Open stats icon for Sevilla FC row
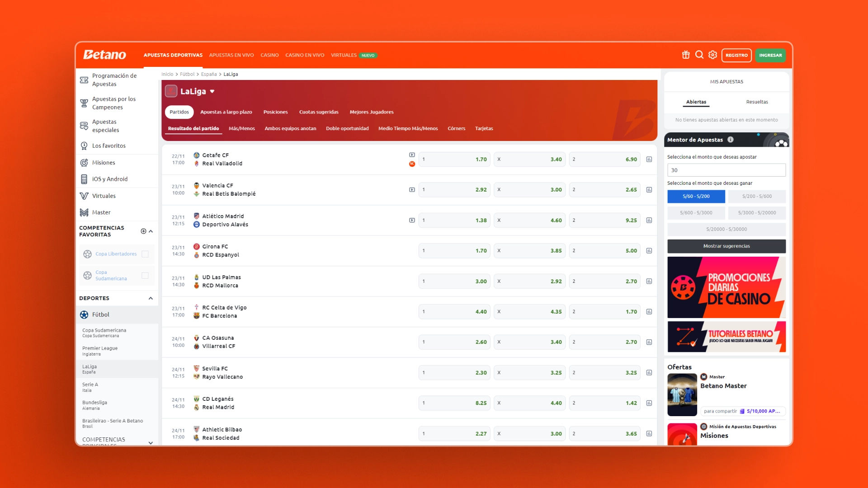This screenshot has width=868, height=488. click(649, 373)
